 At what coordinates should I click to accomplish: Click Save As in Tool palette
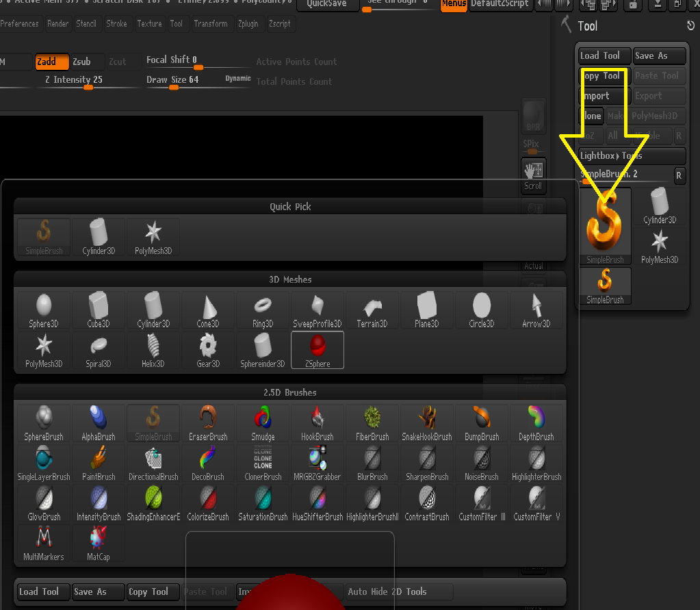(660, 56)
